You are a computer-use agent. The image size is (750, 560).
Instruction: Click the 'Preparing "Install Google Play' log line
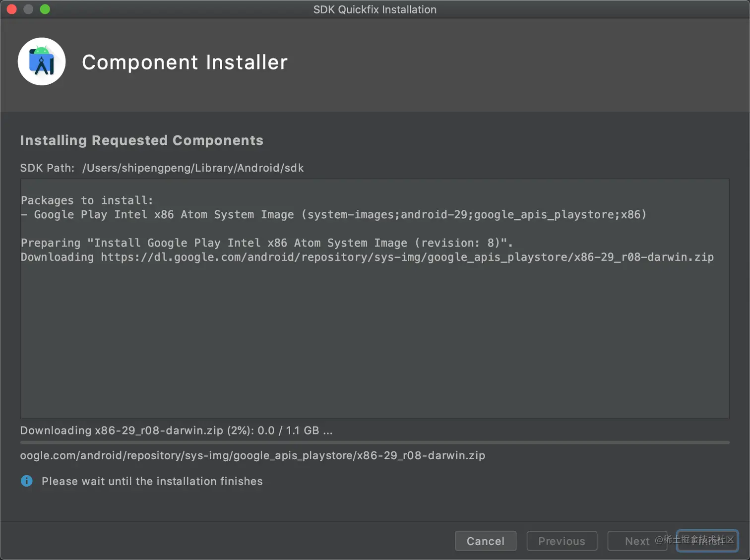pos(267,243)
